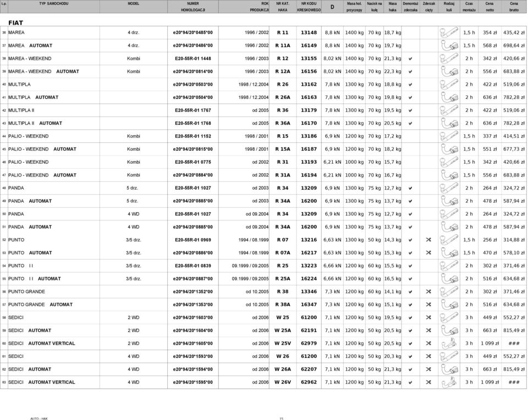The image size is (528, 420).
Task: Click the bumper removal checkmark in the R 25 row
Action: pos(410,266)
